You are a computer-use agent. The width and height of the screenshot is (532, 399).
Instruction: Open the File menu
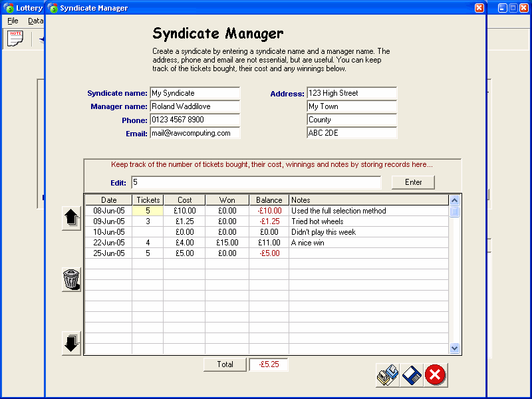[13, 21]
